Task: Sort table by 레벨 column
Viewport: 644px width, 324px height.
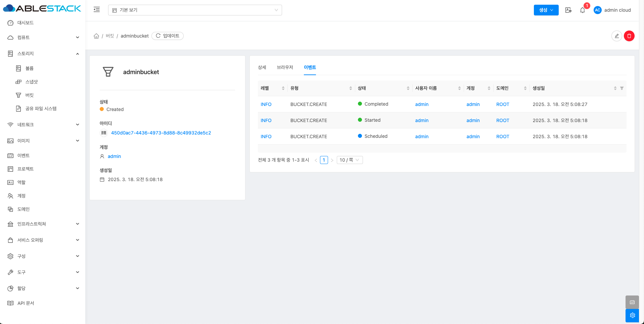Action: pos(283,88)
